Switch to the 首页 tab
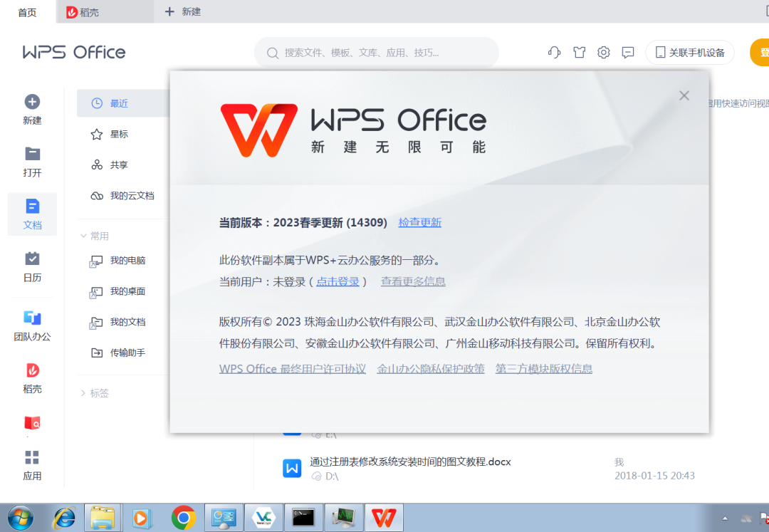The width and height of the screenshot is (769, 532). (28, 12)
